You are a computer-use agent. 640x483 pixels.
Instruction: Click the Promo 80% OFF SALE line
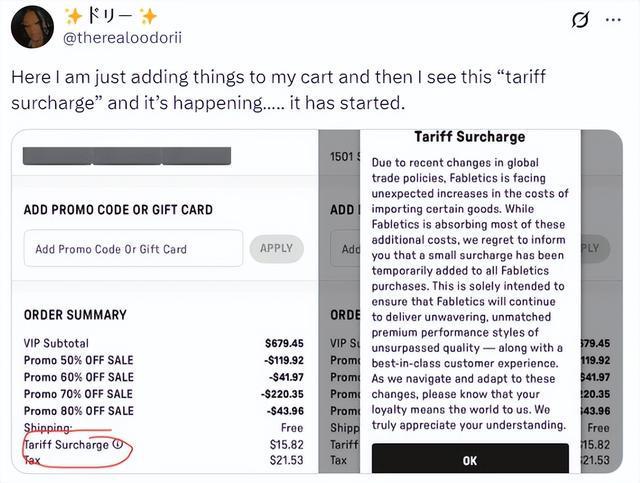click(78, 411)
